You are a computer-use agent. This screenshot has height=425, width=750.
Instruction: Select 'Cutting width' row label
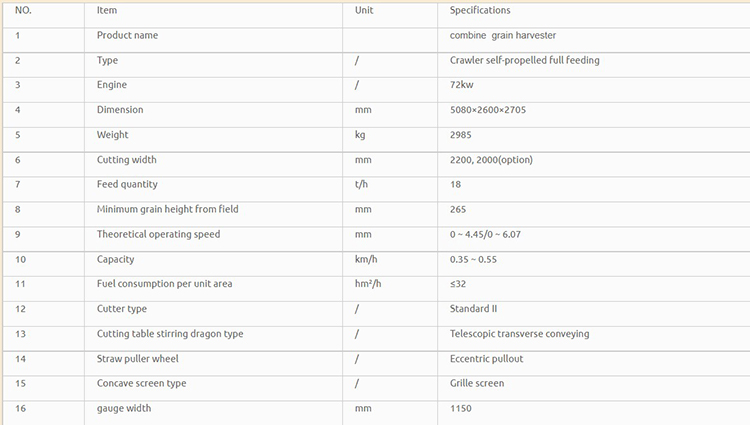click(x=126, y=160)
